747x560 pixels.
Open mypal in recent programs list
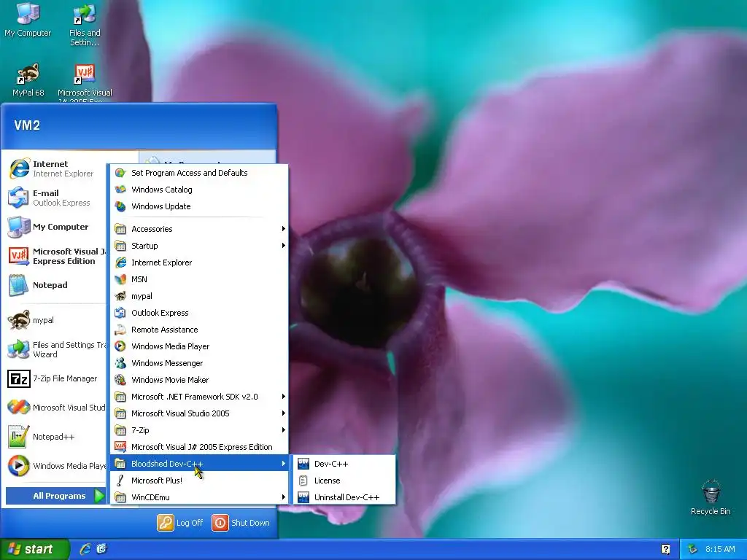[x=56, y=320]
